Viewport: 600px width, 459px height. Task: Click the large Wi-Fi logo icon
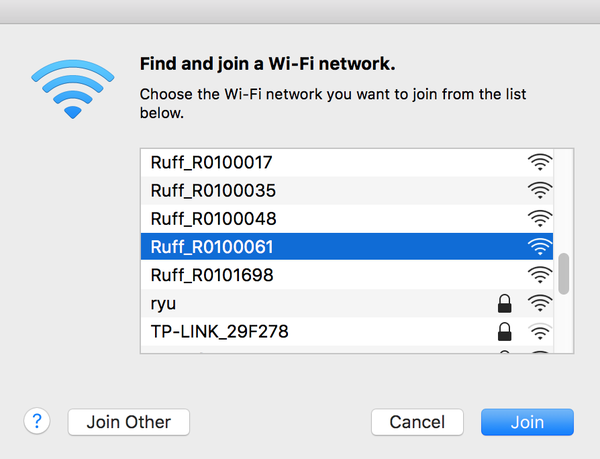click(x=70, y=88)
